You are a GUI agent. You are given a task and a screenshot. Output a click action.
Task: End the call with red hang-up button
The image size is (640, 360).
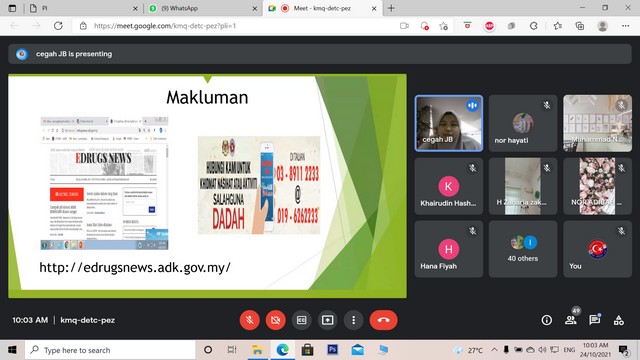383,320
